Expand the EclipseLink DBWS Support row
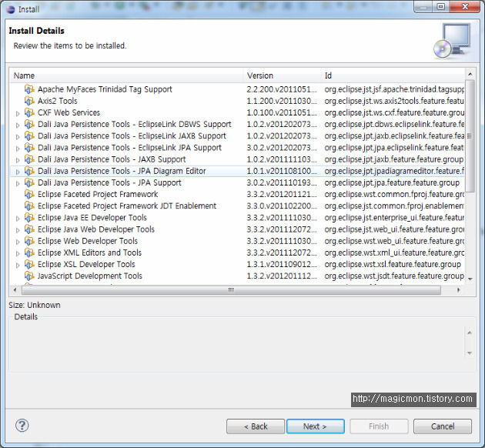 tap(18, 125)
